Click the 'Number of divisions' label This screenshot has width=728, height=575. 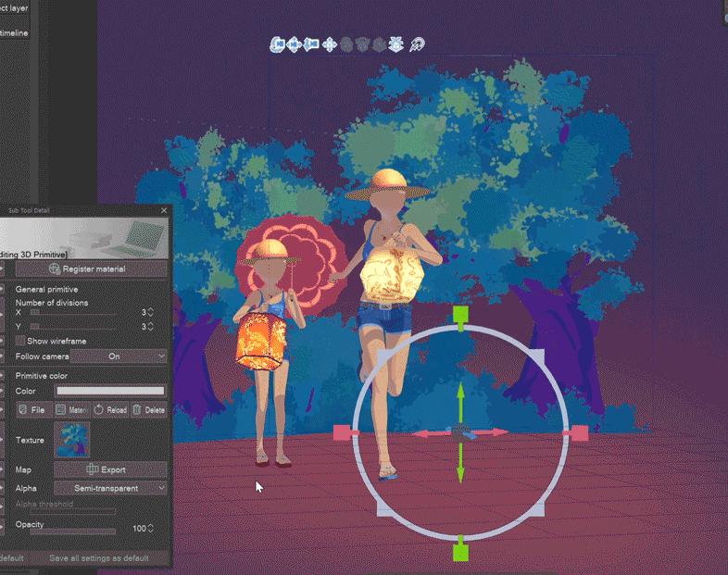pyautogui.click(x=52, y=303)
